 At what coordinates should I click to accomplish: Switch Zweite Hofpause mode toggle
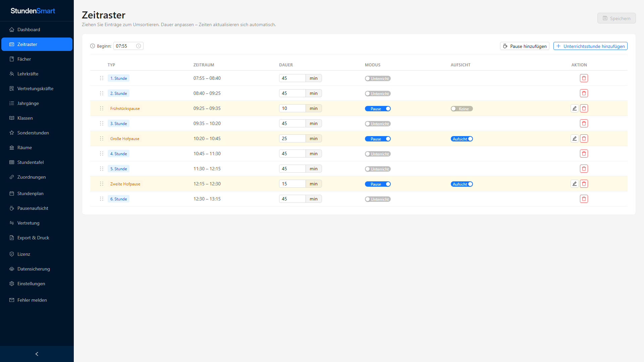(x=378, y=184)
